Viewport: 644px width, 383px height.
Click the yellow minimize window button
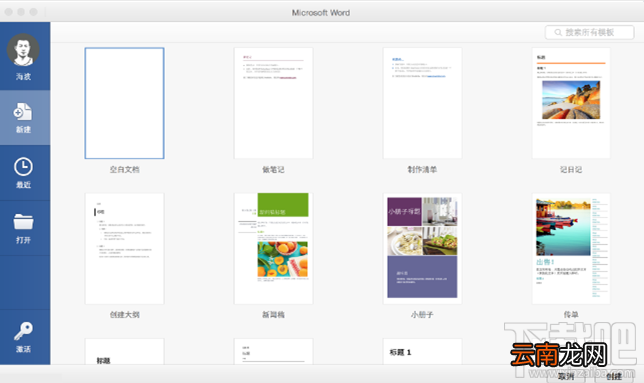[21, 12]
